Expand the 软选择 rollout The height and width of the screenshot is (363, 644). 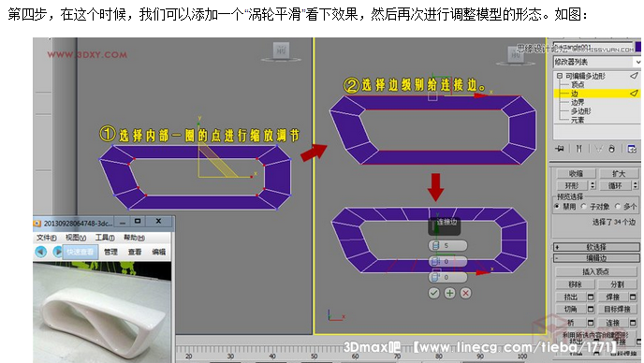click(x=597, y=247)
